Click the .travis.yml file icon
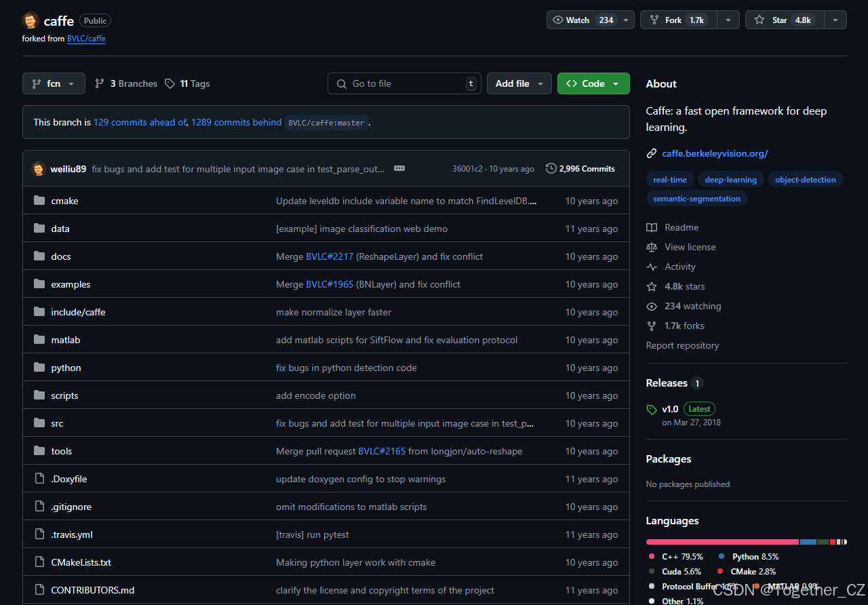Viewport: 868px width, 605px height. pos(39,534)
